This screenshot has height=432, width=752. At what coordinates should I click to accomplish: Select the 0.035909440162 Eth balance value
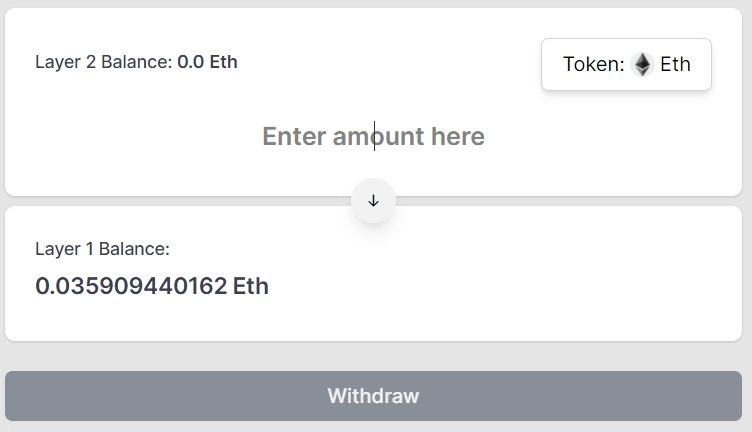[152, 287]
